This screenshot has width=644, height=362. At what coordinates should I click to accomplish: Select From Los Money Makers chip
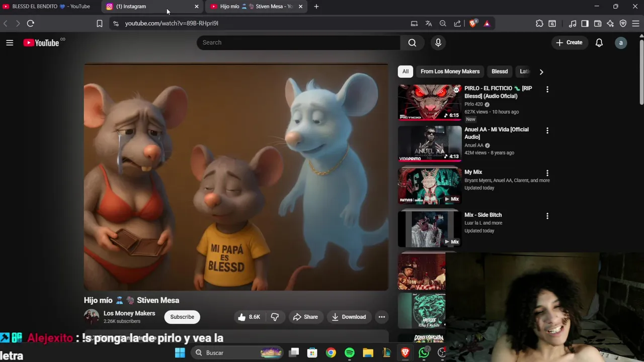(x=450, y=71)
